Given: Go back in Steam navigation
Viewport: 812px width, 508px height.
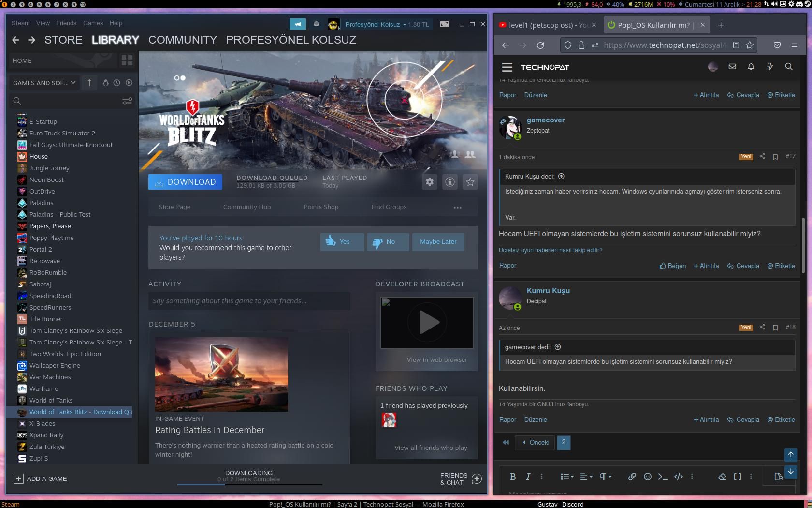Looking at the screenshot, I should click(15, 40).
